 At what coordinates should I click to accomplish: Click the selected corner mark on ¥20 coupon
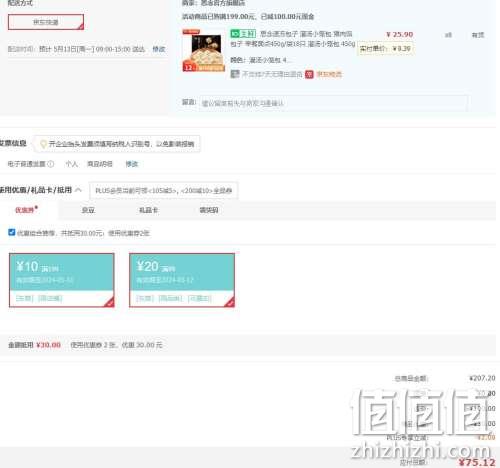click(229, 302)
